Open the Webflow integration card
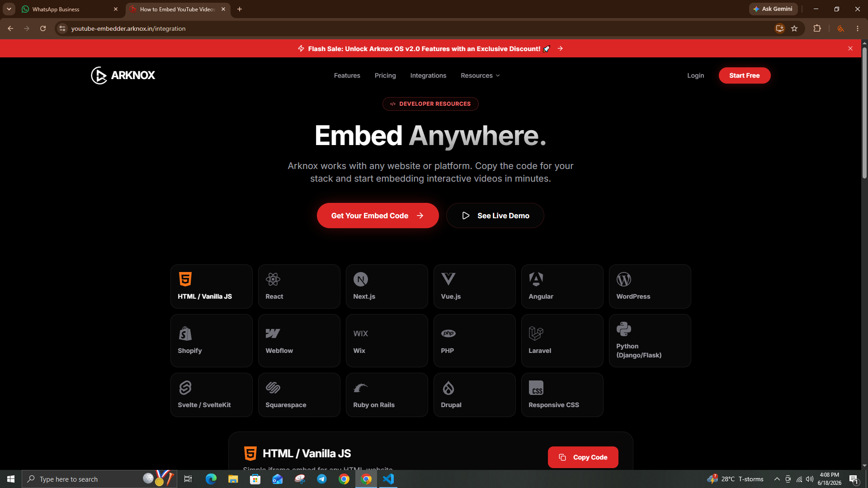 click(x=299, y=341)
